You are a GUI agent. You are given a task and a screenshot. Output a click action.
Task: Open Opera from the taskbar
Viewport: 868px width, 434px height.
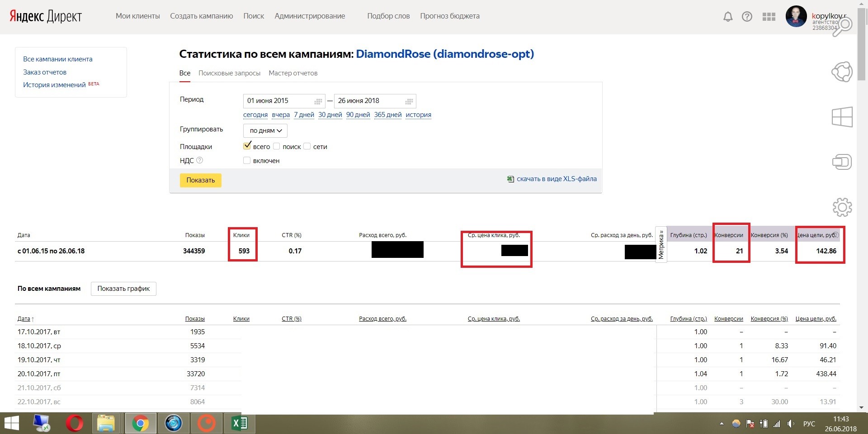74,424
